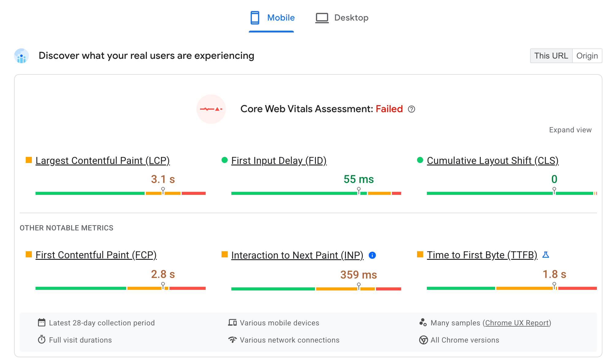
Task: Click the INP info tooltip icon
Action: (x=372, y=255)
